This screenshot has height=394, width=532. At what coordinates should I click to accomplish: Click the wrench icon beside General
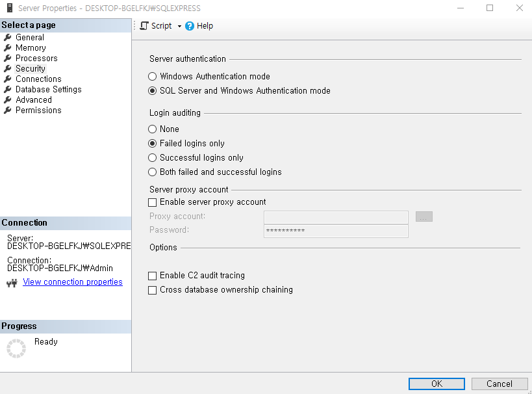coord(7,37)
